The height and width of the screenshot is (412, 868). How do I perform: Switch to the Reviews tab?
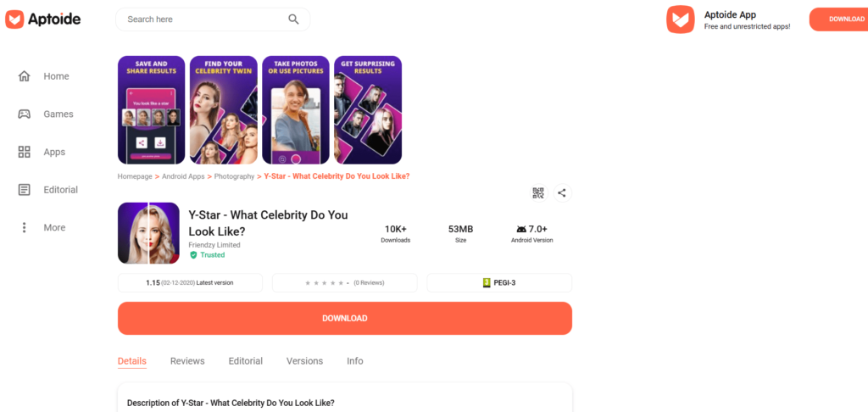(x=187, y=361)
